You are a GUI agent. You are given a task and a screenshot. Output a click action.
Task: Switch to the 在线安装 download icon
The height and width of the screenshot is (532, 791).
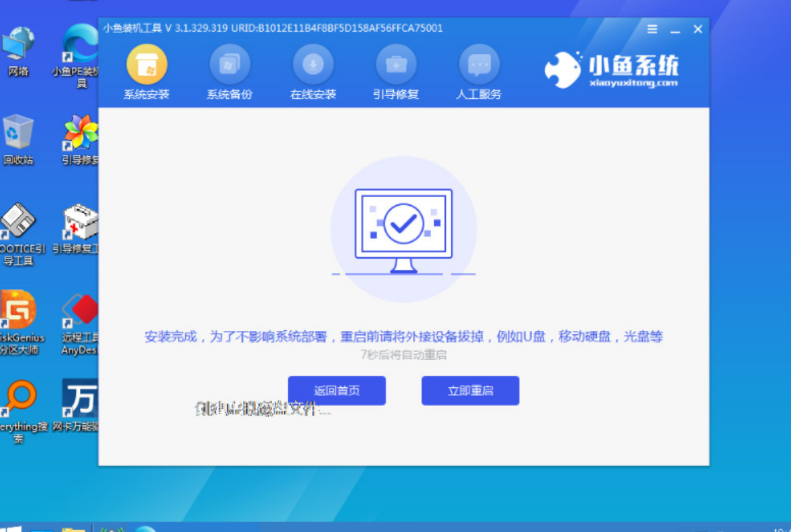tap(313, 66)
